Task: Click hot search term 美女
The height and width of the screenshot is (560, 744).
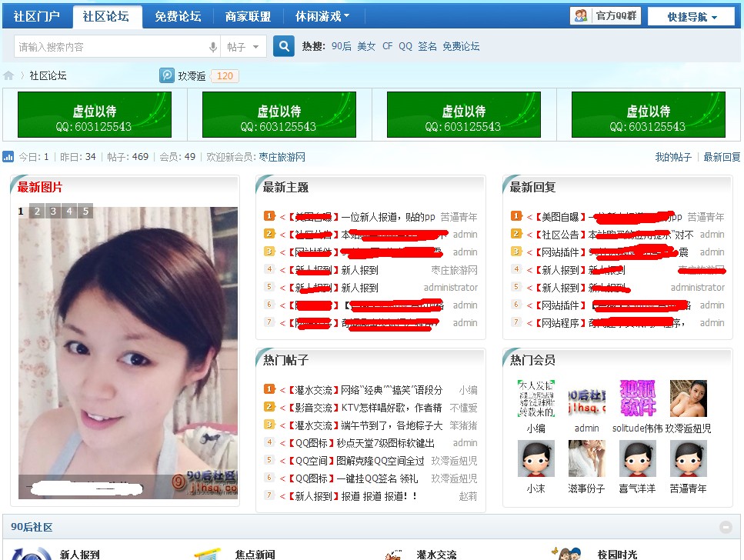Action: pos(366,46)
